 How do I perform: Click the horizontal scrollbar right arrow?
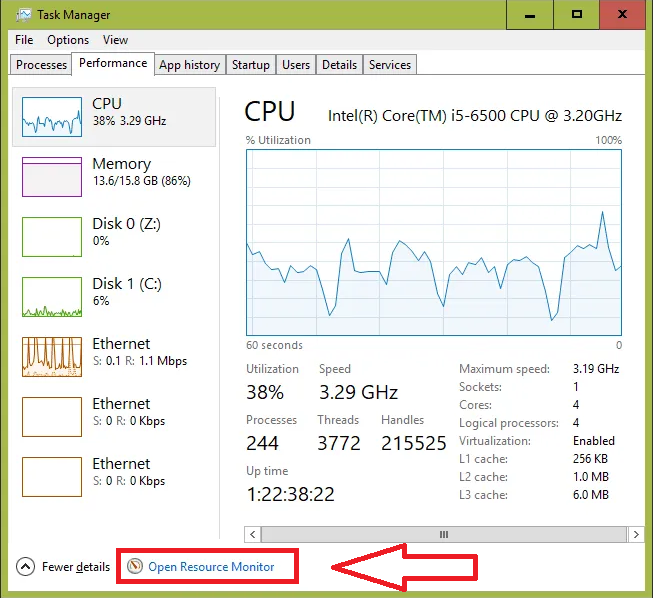coord(636,535)
